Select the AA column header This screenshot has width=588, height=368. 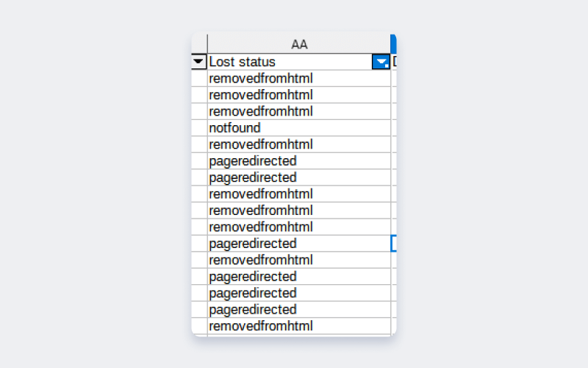299,44
